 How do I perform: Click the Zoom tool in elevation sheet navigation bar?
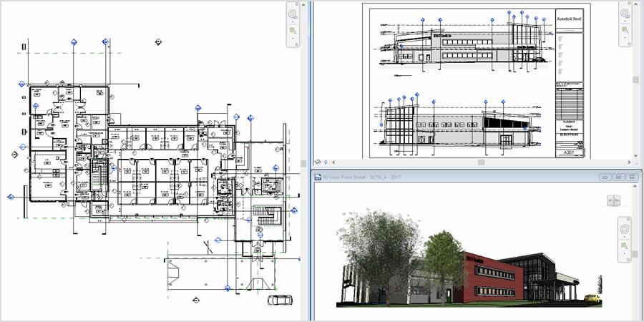coord(625,31)
